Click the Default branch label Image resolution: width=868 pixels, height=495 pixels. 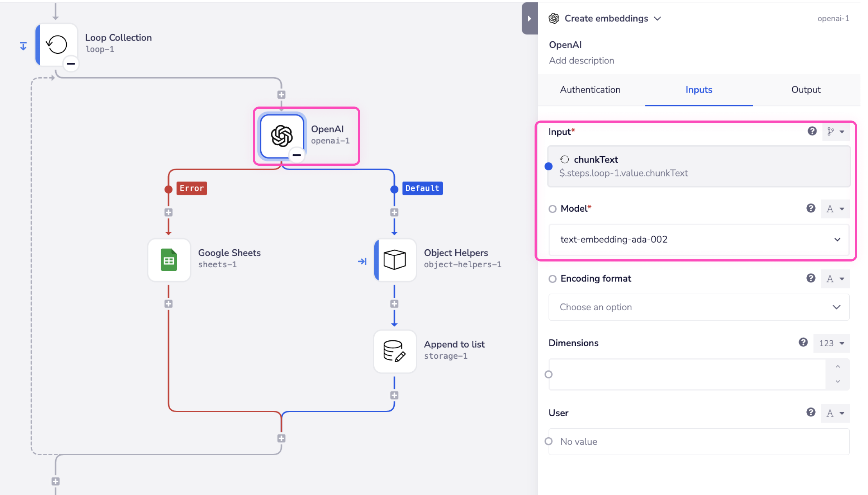pos(422,188)
